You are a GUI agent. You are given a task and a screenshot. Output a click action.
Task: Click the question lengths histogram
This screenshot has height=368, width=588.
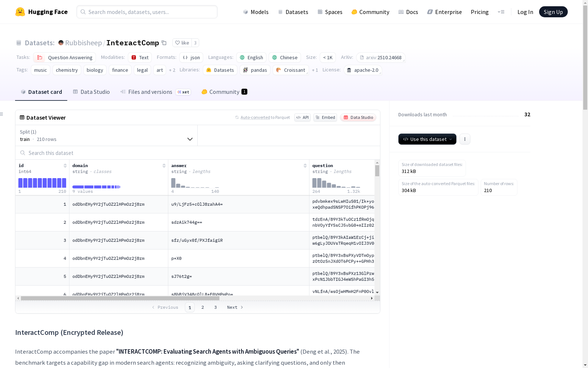click(336, 183)
